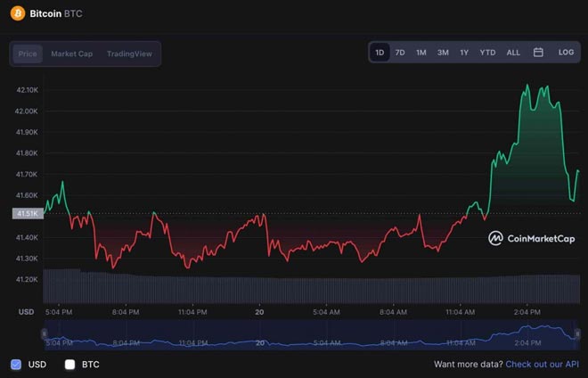Open the calendar date range picker
Viewport: 588px width, 378px height.
click(538, 53)
